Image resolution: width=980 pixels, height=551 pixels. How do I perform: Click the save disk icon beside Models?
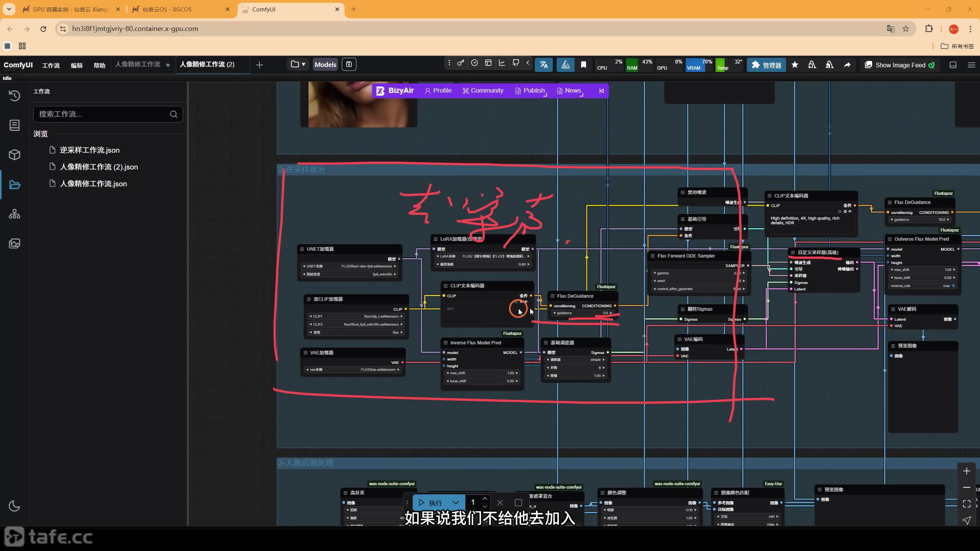pos(349,64)
